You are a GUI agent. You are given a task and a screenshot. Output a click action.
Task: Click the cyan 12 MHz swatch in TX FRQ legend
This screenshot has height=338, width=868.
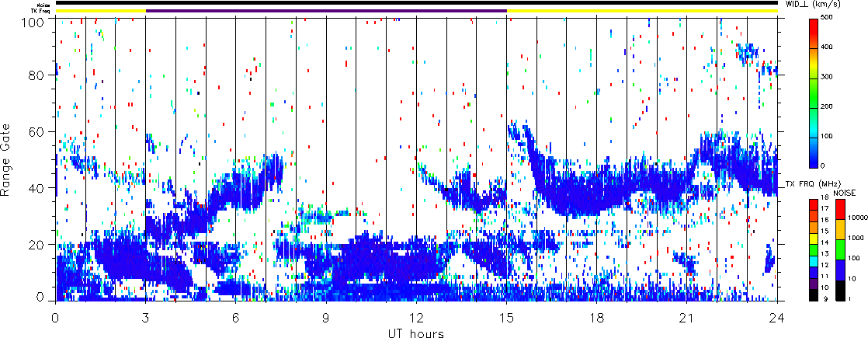(x=814, y=262)
